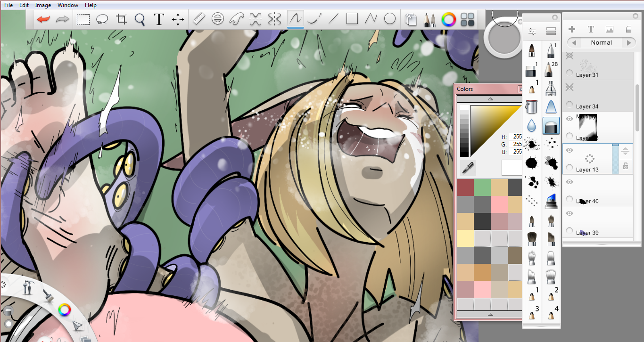The height and width of the screenshot is (342, 644).
Task: Add a new layer with plus icon
Action: pyautogui.click(x=572, y=29)
